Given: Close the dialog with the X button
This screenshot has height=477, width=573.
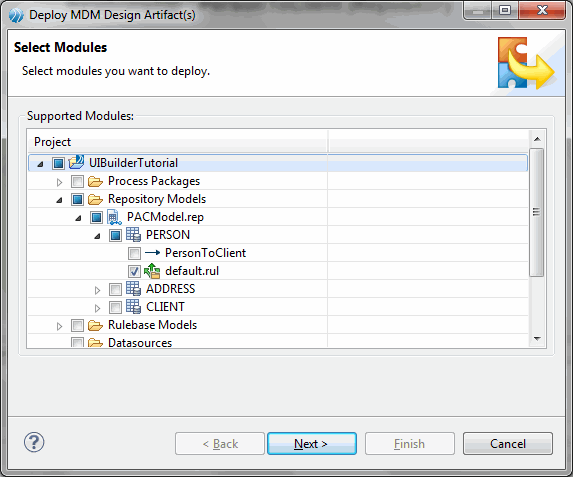Looking at the screenshot, I should coord(542,10).
